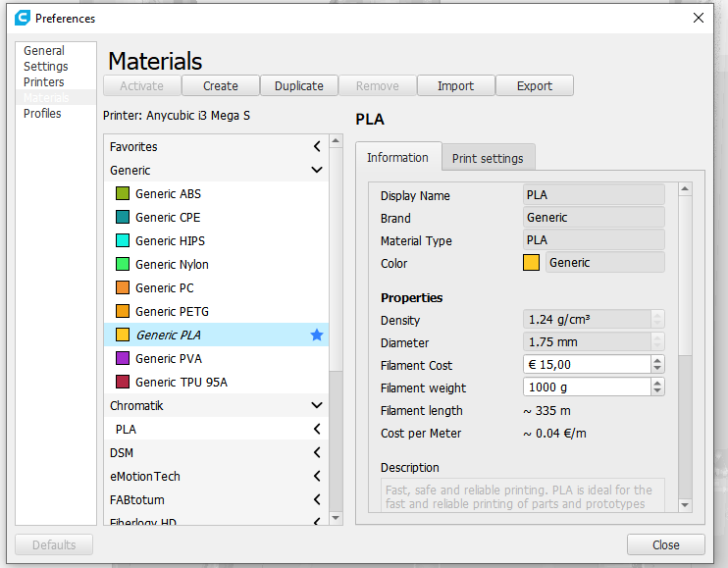Expand the eMotionTech brand group

[317, 476]
